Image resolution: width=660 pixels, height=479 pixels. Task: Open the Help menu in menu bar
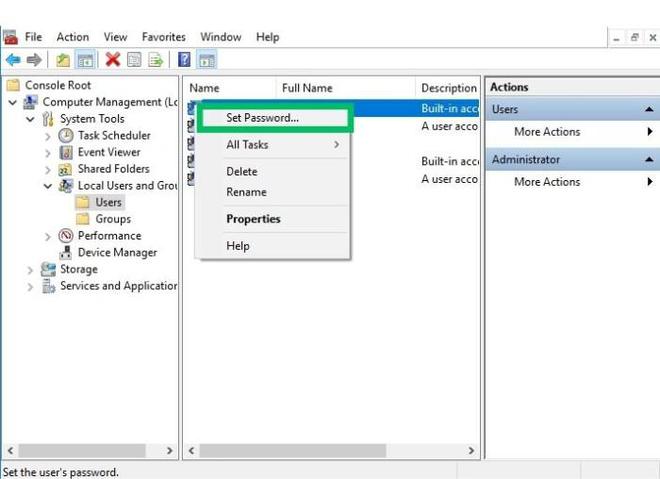coord(268,37)
